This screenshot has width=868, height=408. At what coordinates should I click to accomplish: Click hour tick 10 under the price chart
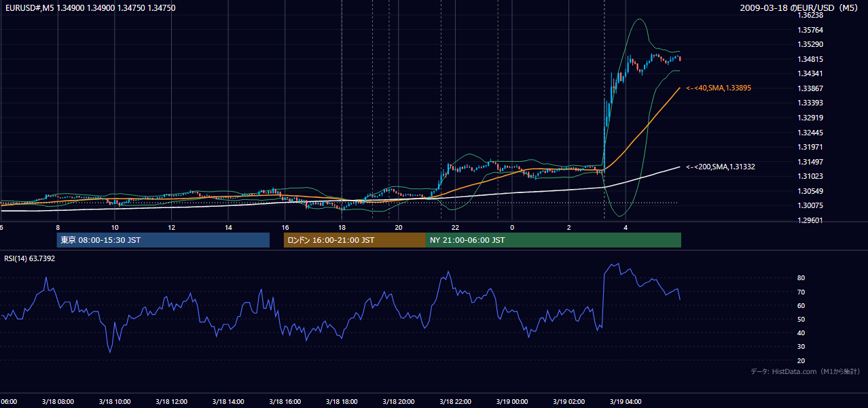tap(115, 227)
